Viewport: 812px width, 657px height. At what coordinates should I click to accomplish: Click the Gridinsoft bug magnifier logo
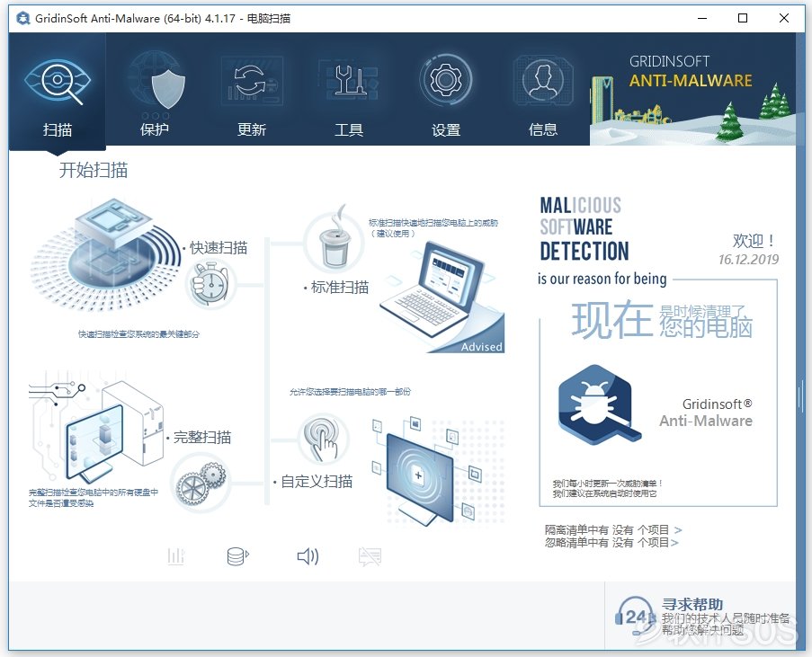click(x=598, y=404)
